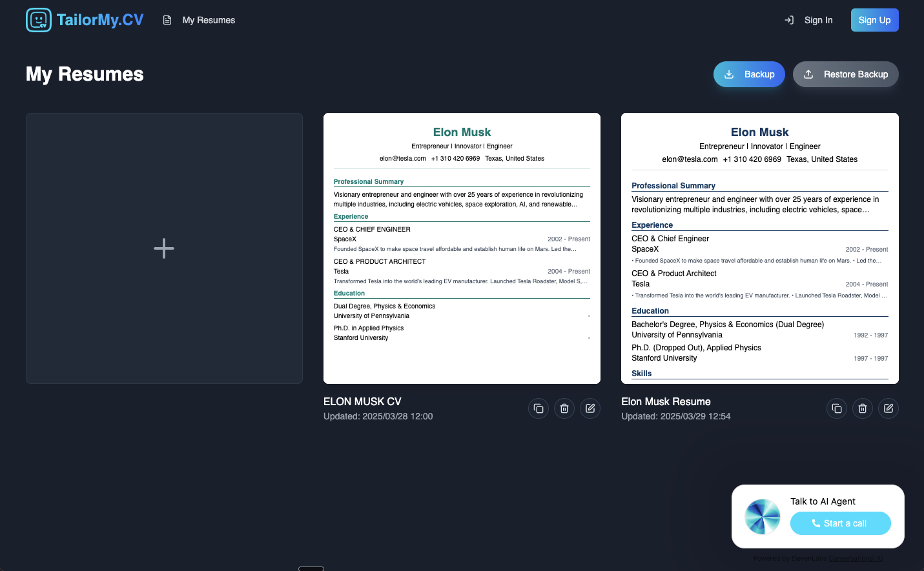Click the Backup button
Screen dimensions: 924x571
pos(749,74)
